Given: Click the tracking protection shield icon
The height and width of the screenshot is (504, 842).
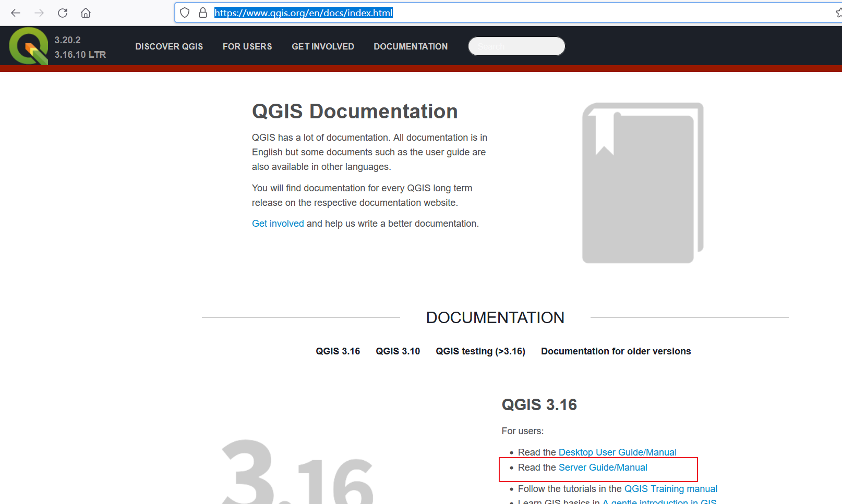Looking at the screenshot, I should click(185, 13).
